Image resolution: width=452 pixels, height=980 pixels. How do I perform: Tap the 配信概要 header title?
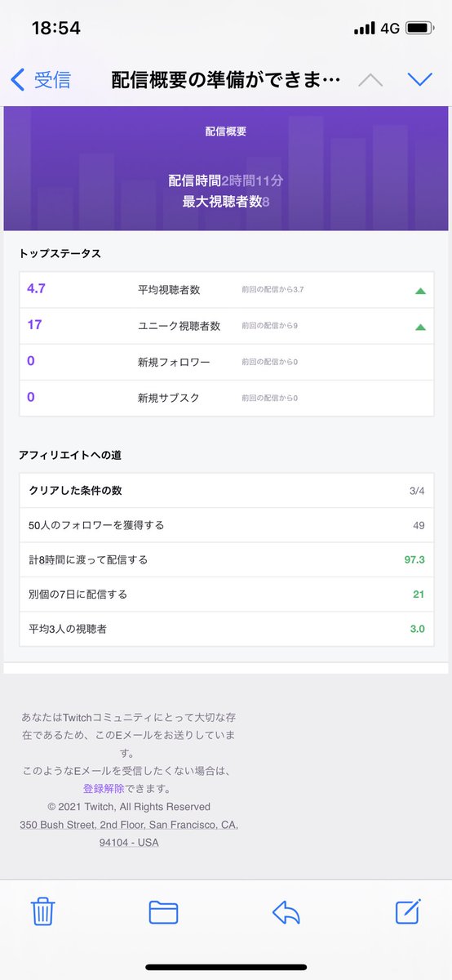[226, 131]
